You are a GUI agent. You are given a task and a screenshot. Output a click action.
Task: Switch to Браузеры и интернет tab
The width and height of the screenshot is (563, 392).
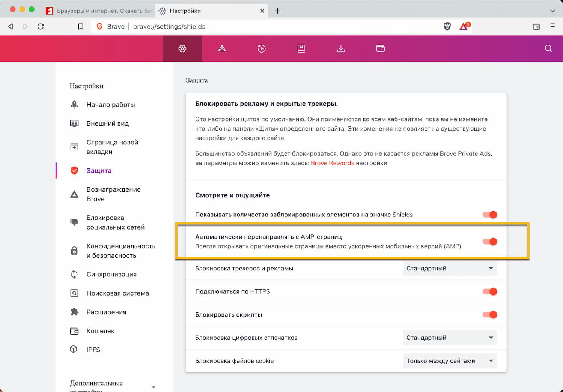click(x=99, y=11)
